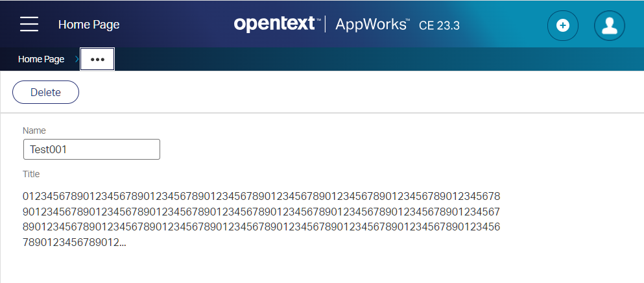Viewport: 644px width, 283px height.
Task: Click the first line of Title text
Action: 261,196
